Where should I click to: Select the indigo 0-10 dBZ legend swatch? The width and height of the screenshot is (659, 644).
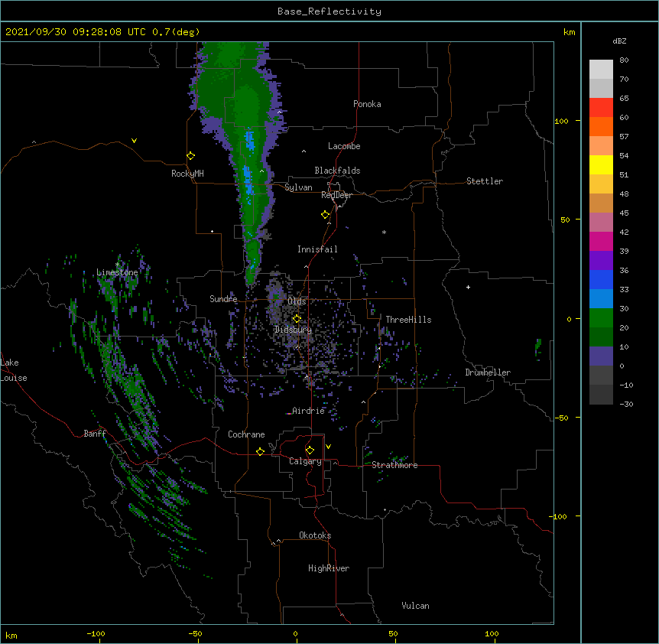[x=601, y=356]
